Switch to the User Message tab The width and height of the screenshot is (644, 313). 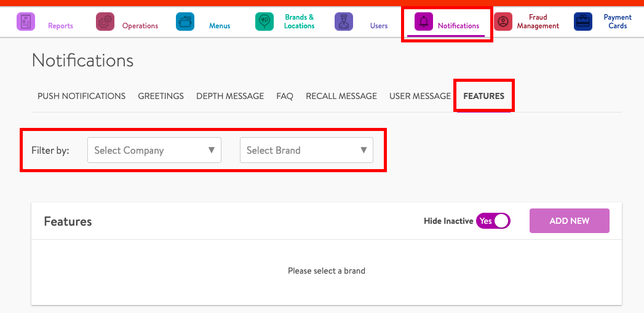420,96
